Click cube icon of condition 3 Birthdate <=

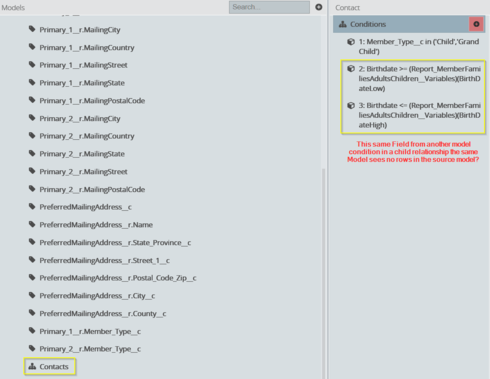pos(351,105)
